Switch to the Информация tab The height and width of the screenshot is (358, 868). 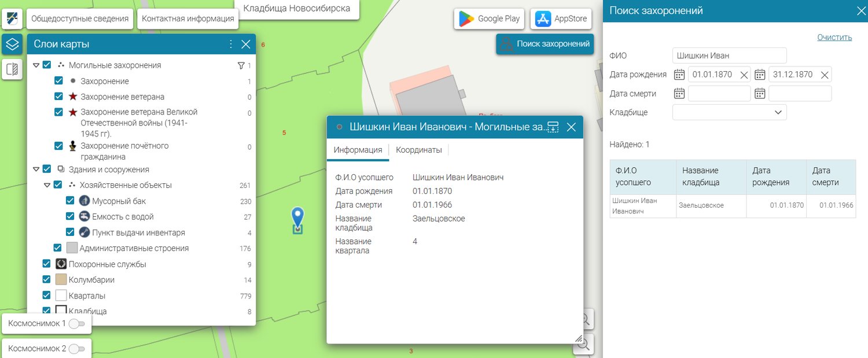pyautogui.click(x=358, y=150)
